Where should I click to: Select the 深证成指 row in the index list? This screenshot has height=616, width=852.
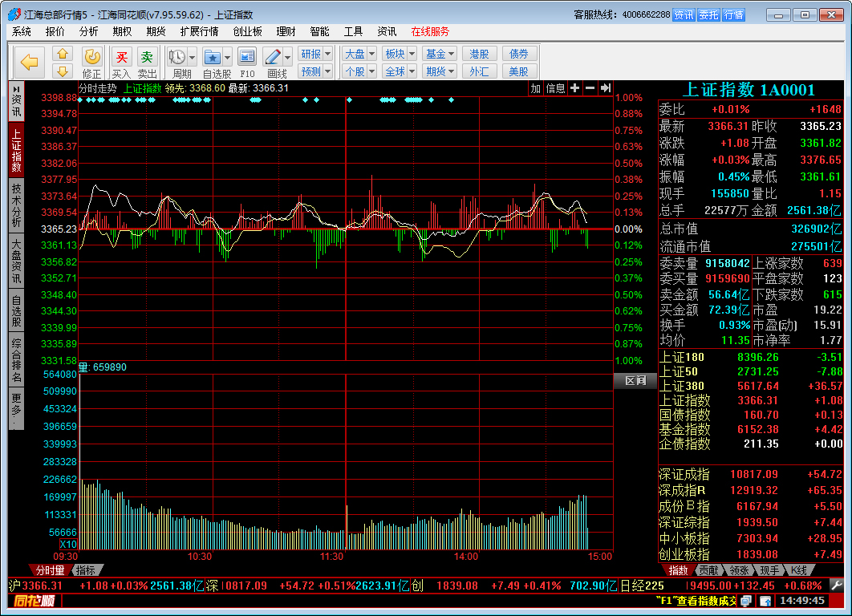750,474
